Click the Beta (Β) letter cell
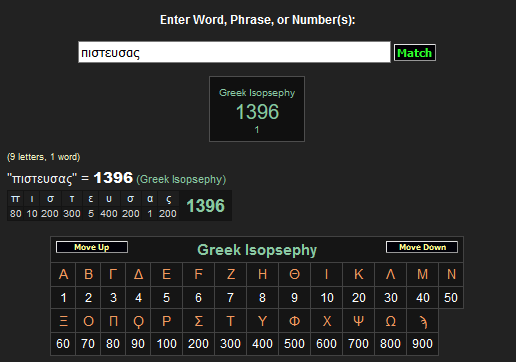516x362 pixels. pos(88,274)
